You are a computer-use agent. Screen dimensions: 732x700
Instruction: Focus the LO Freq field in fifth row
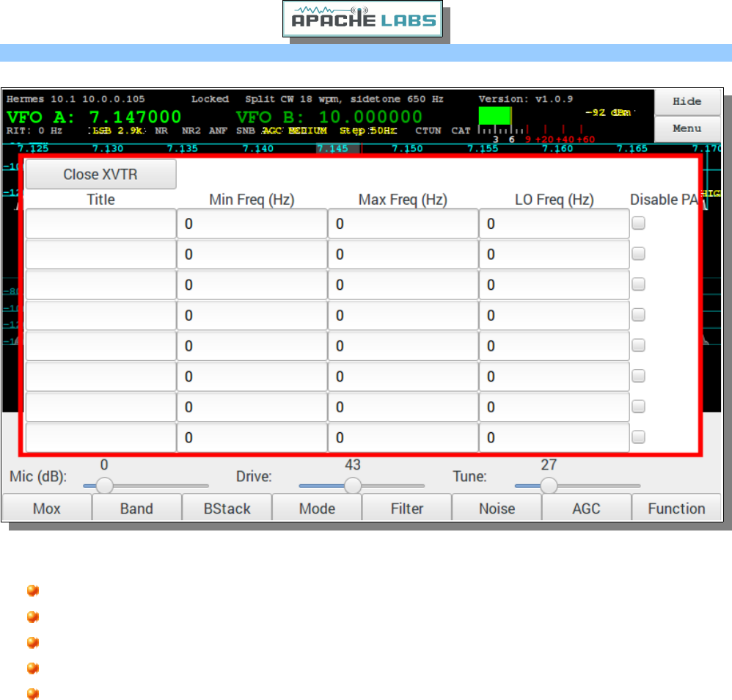pyautogui.click(x=555, y=346)
